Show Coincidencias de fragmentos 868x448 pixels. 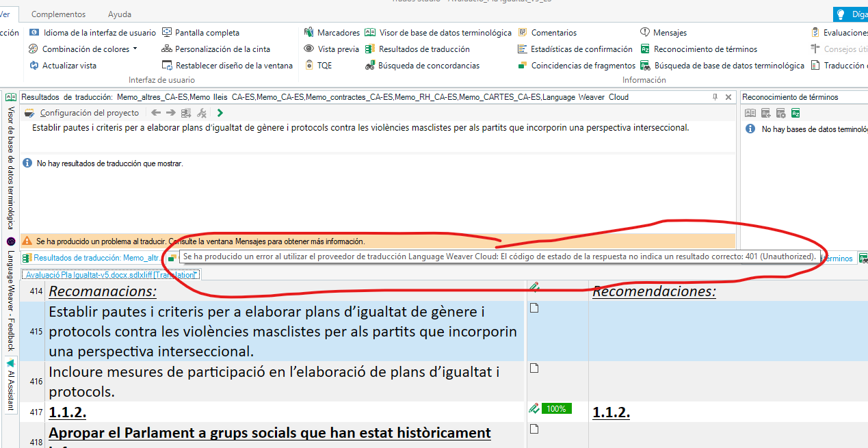click(577, 66)
